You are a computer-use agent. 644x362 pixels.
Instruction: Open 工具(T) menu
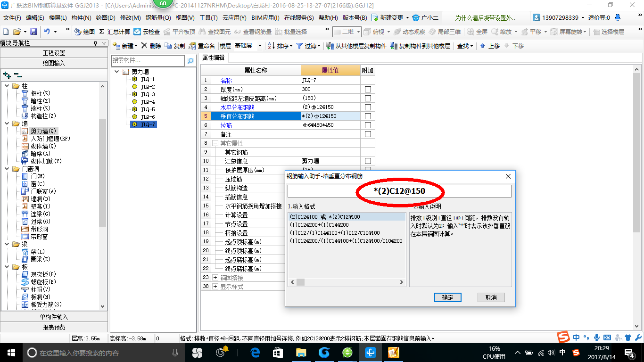[x=208, y=18]
